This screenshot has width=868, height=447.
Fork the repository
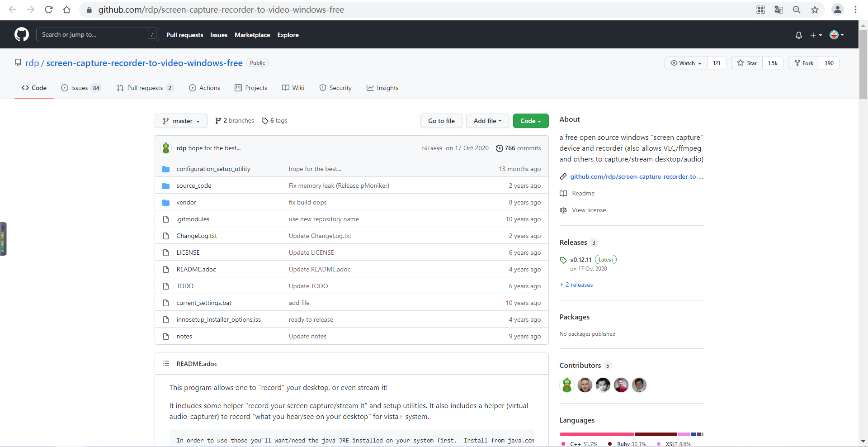[804, 63]
